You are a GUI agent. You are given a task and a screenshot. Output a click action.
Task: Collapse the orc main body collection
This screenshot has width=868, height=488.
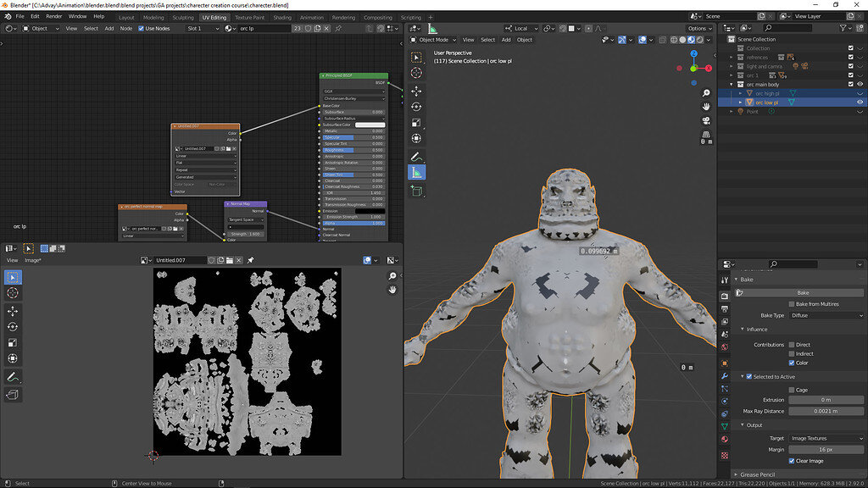[732, 84]
